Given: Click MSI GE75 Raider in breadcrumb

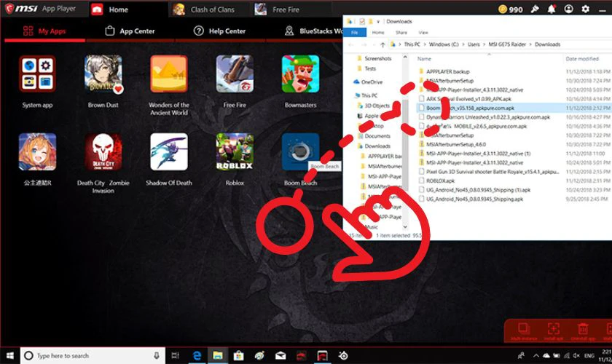Looking at the screenshot, I should pos(507,44).
